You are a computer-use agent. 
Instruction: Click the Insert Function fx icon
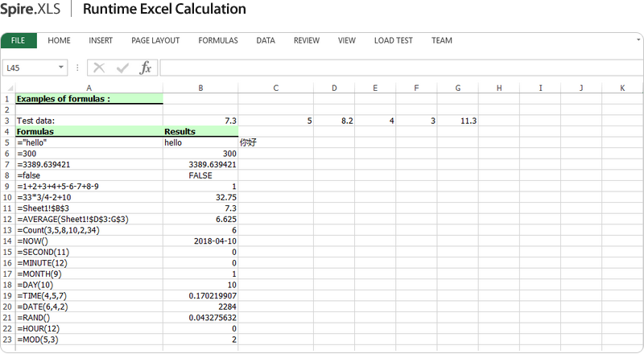pos(146,68)
